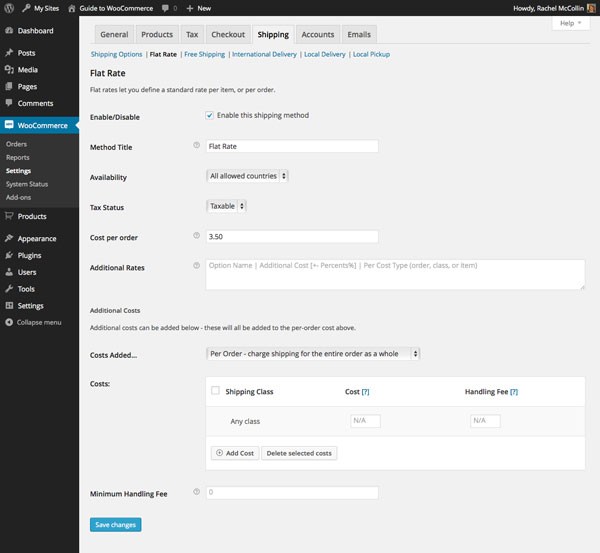The width and height of the screenshot is (600, 553).
Task: Click the plus New icon
Action: click(x=190, y=8)
